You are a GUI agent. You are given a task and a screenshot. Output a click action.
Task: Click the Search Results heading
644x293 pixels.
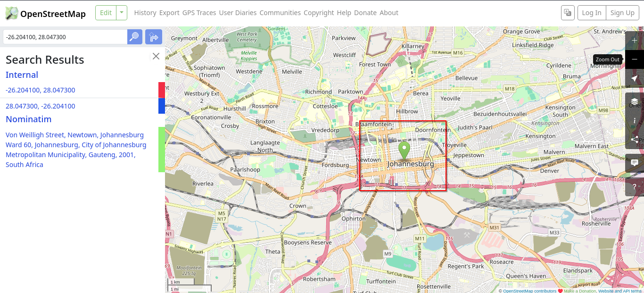45,60
